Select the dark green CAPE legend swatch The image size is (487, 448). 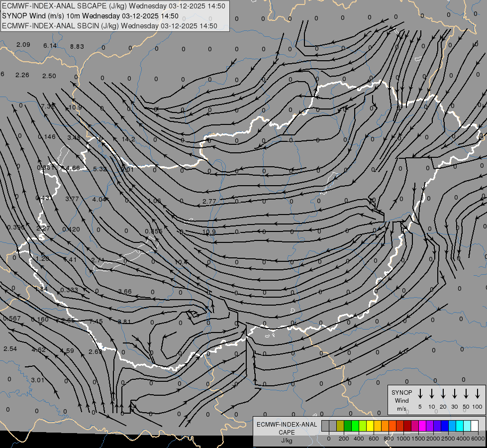click(348, 426)
